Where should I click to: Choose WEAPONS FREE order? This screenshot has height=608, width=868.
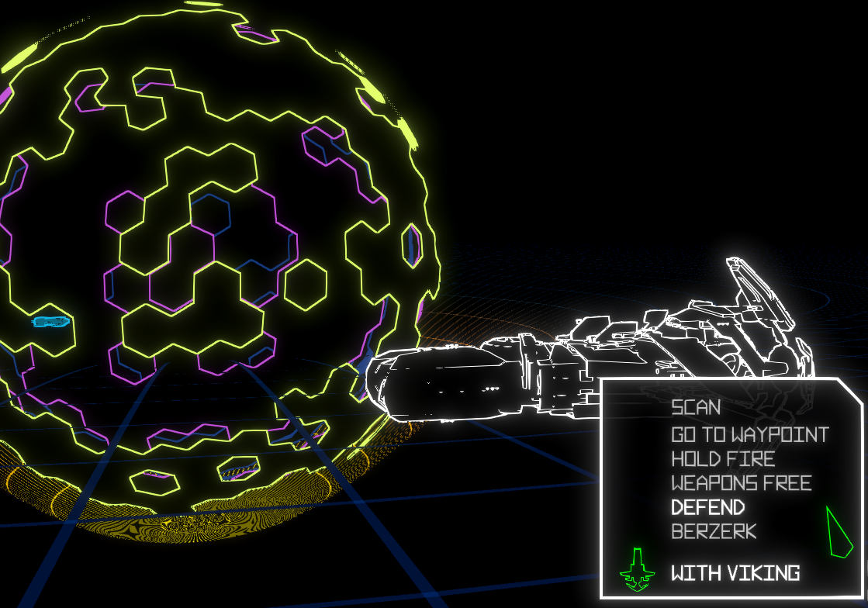741,483
